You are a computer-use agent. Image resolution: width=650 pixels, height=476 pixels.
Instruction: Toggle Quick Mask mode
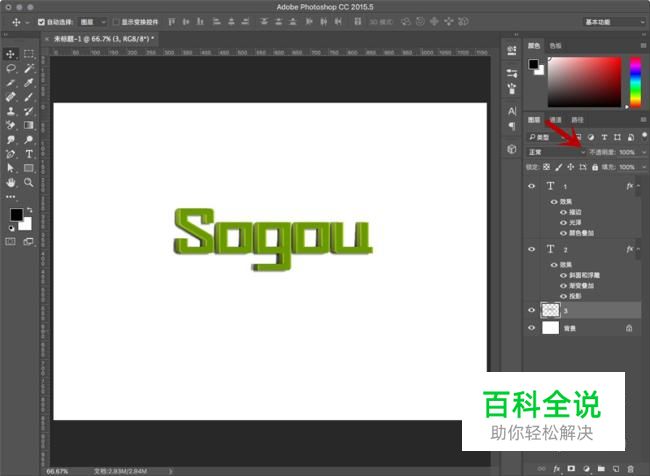point(10,242)
